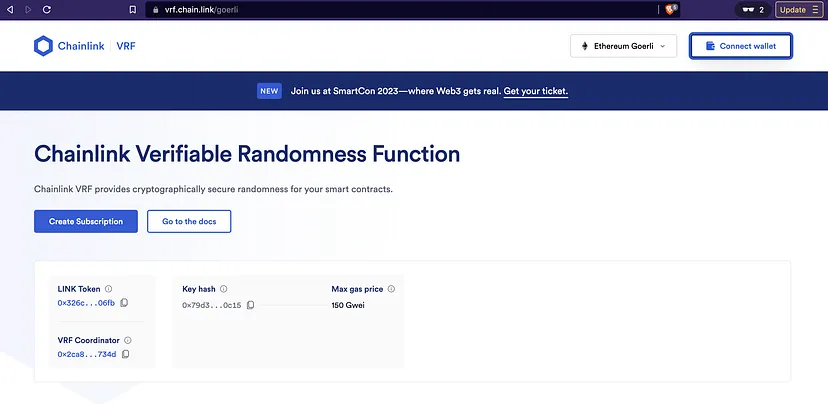Click info icon beside Key hash

point(224,289)
